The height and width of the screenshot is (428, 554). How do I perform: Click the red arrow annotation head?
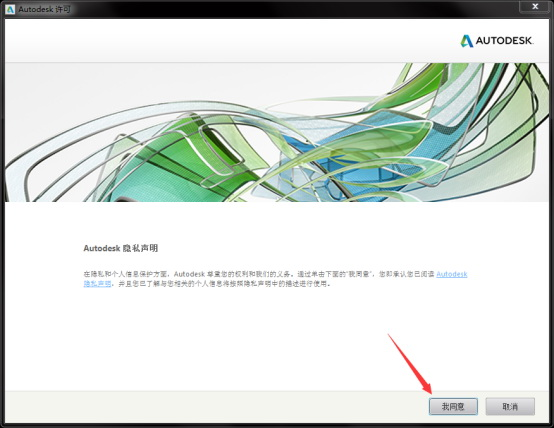point(428,389)
